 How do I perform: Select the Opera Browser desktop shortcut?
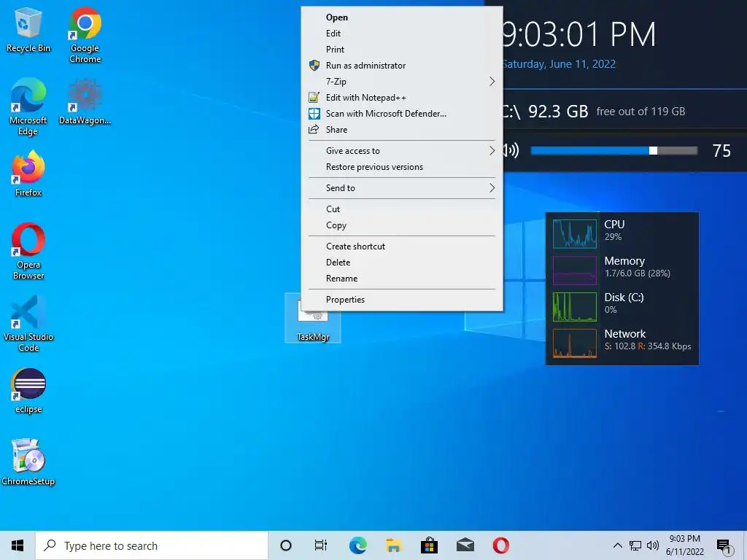click(x=28, y=252)
